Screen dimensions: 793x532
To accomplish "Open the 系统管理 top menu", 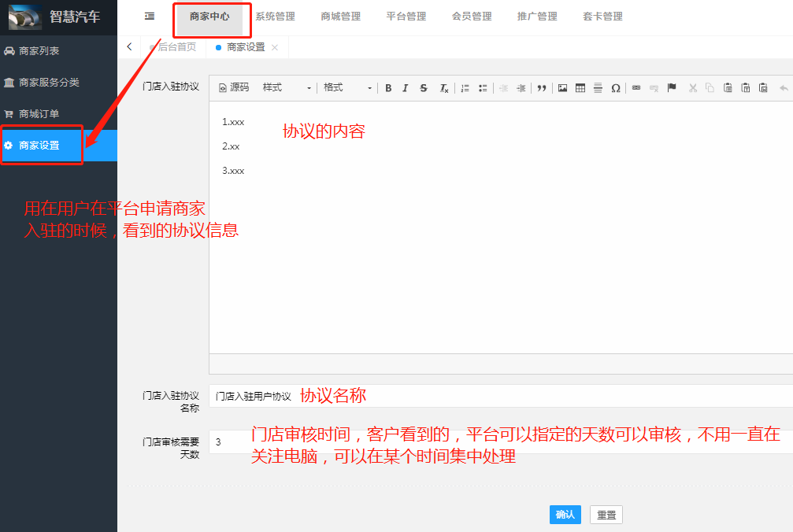I will pos(275,17).
